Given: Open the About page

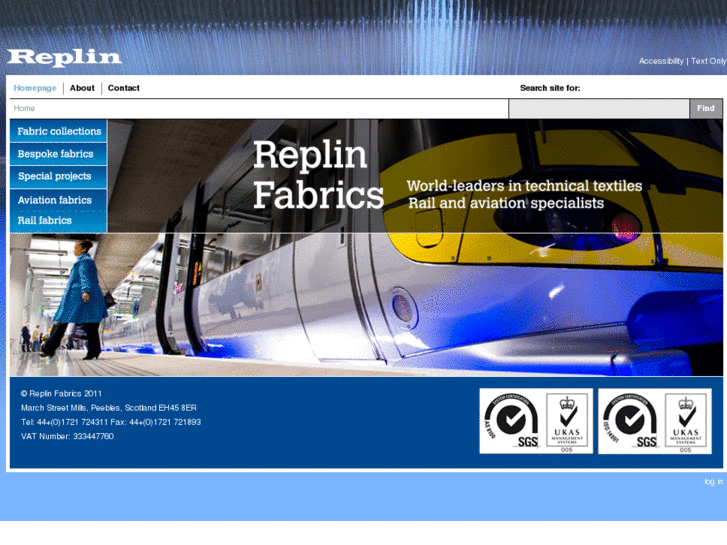Looking at the screenshot, I should pos(82,88).
